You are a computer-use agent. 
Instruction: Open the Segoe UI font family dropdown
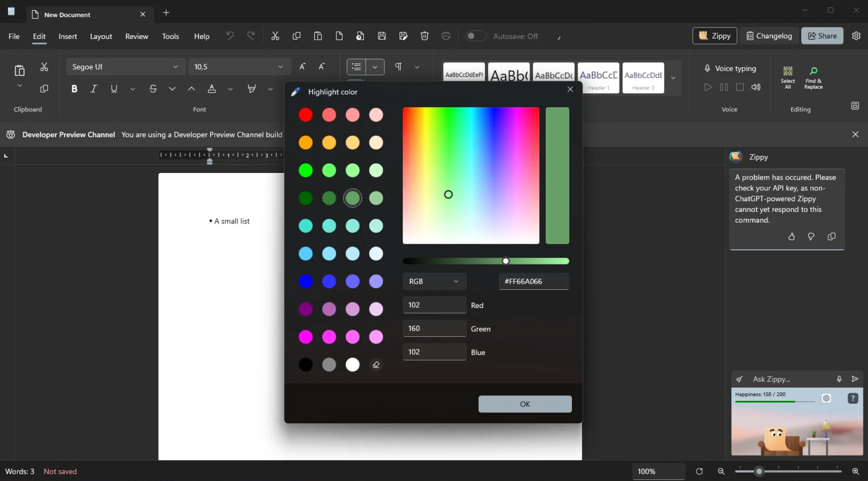125,66
